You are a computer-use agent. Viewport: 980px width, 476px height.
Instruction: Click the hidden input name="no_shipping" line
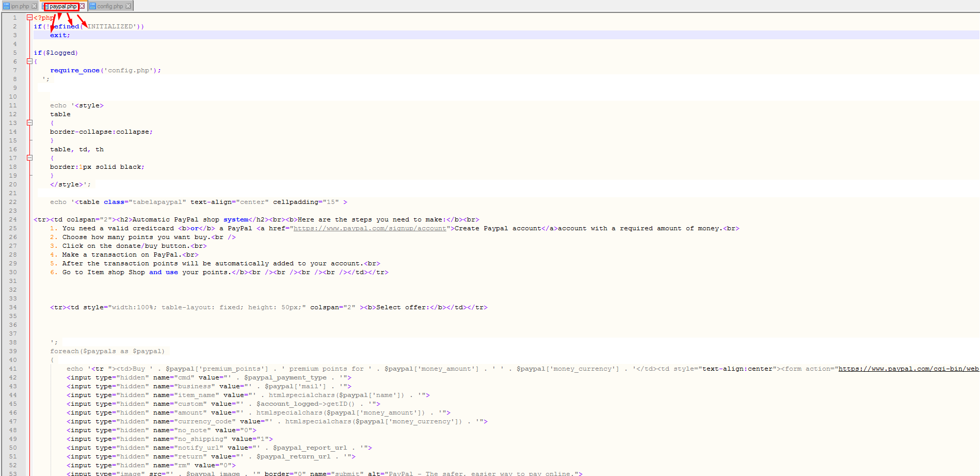(170, 439)
